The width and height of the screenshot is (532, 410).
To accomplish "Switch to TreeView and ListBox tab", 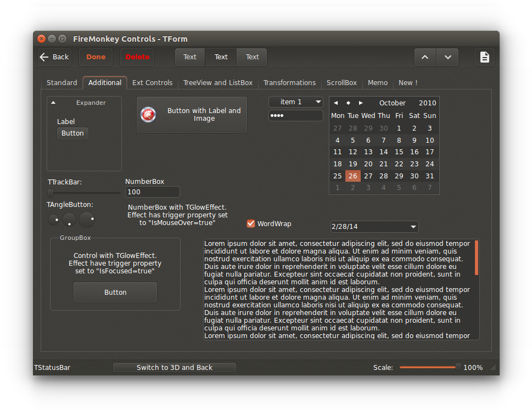I will tap(218, 83).
